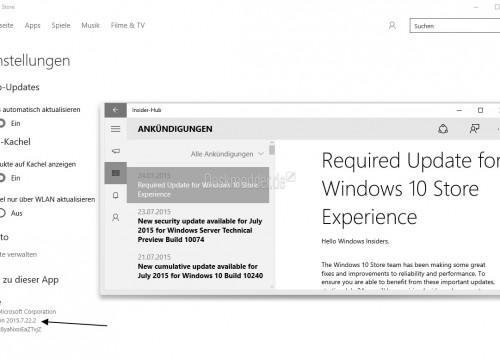
Task: Open the 23.07.2015 security update announcement
Action: pyautogui.click(x=200, y=226)
